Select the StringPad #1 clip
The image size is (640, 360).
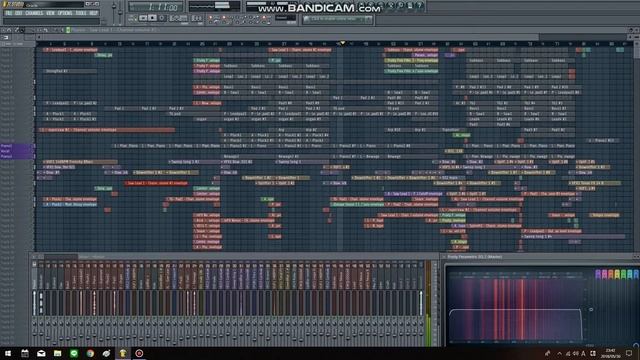[x=70, y=71]
